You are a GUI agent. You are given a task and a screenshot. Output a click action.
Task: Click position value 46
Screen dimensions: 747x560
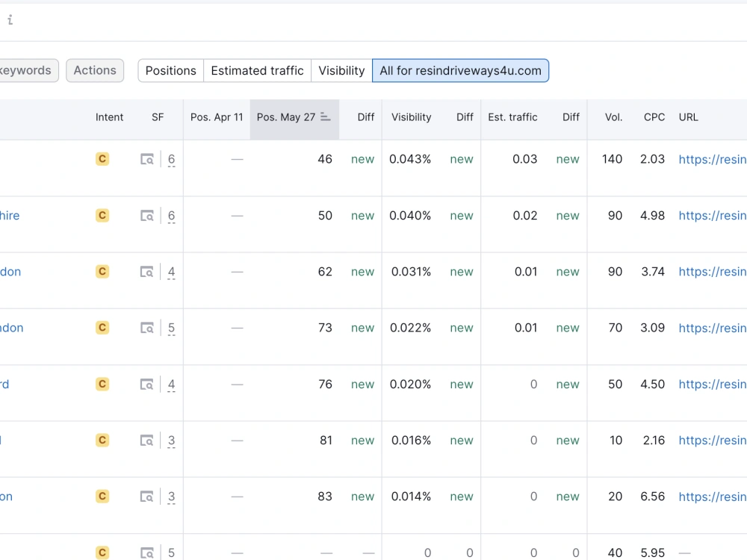[325, 159]
